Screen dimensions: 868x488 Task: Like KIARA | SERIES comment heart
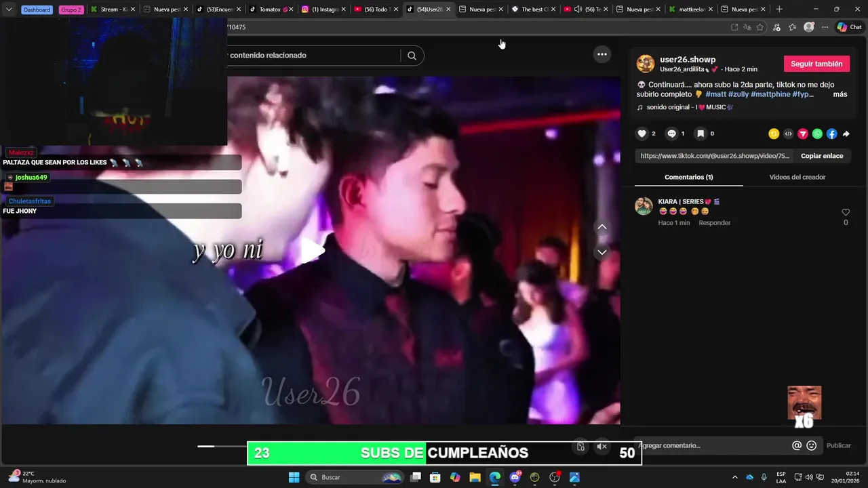coord(846,212)
